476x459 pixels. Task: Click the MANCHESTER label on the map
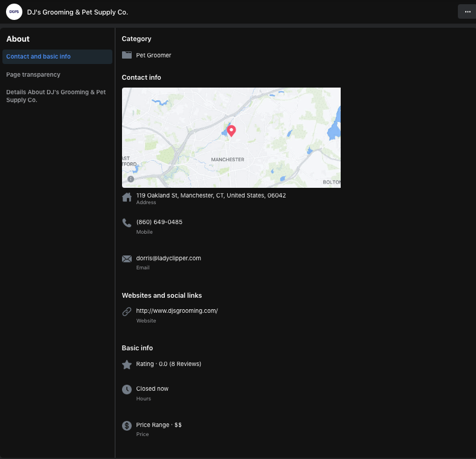pos(228,159)
